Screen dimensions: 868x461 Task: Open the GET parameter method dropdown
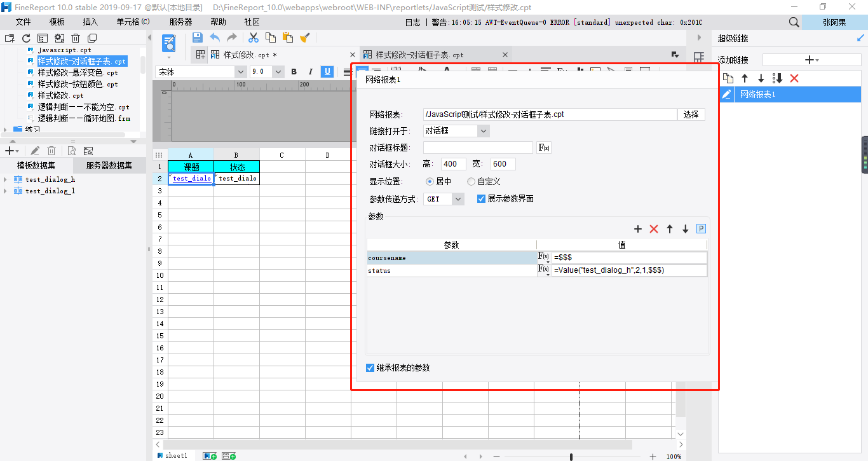458,199
